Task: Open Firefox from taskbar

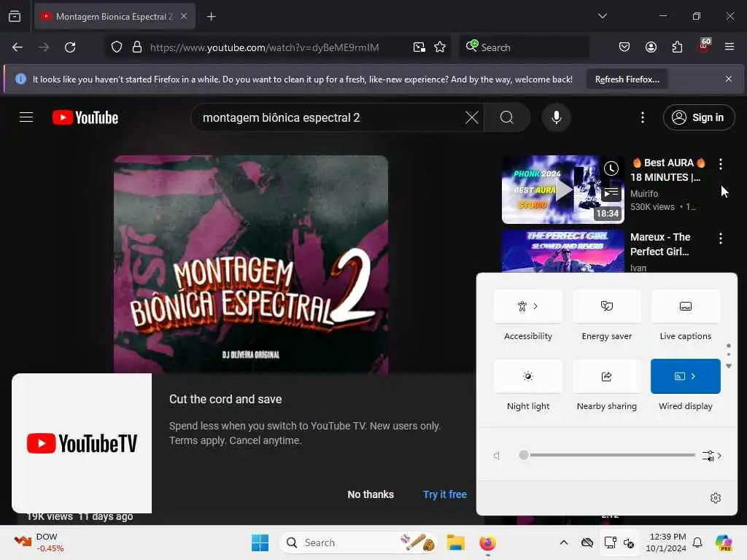Action: [487, 542]
